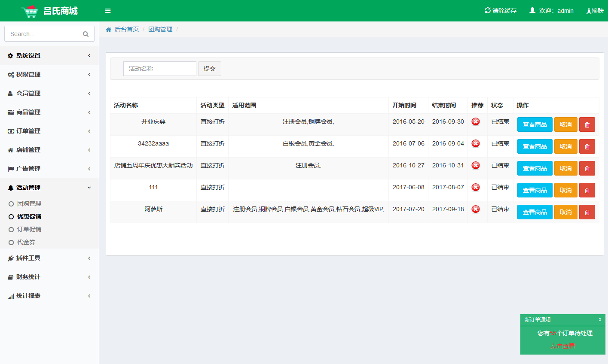This screenshot has width=608, height=364.
Task: Click the clear cache refresh icon
Action: tap(487, 10)
